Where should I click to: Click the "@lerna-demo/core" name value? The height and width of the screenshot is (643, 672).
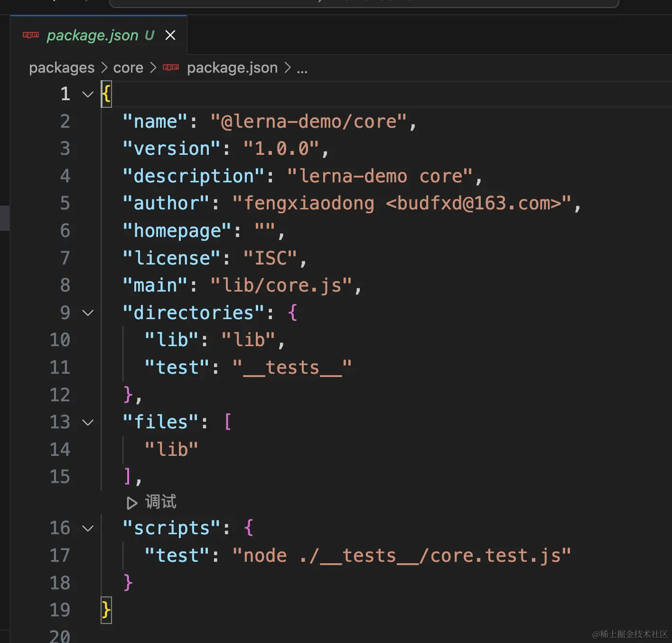tap(308, 122)
